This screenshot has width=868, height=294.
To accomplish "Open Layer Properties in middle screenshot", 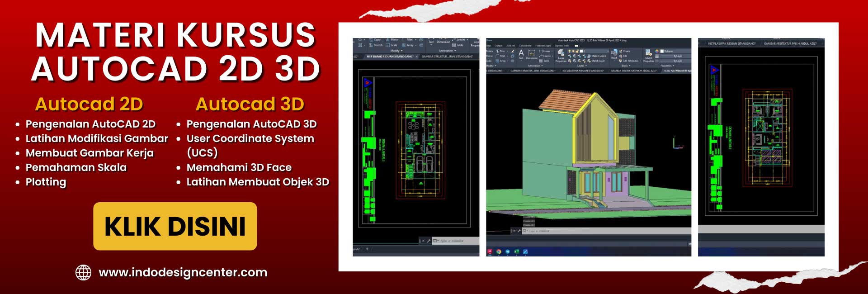I will click(x=561, y=56).
